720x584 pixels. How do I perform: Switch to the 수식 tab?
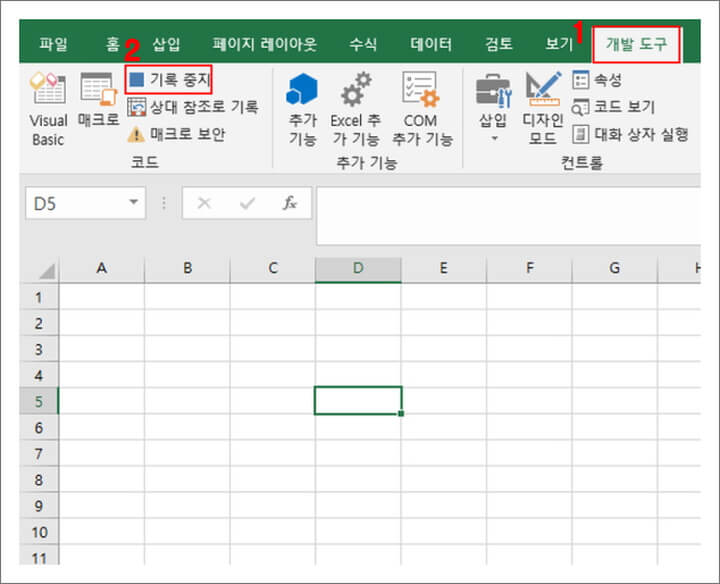point(363,44)
